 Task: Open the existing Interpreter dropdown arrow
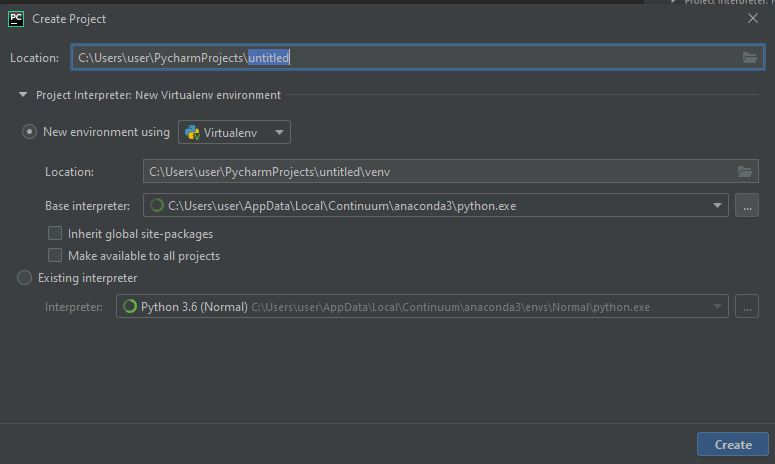[717, 307]
